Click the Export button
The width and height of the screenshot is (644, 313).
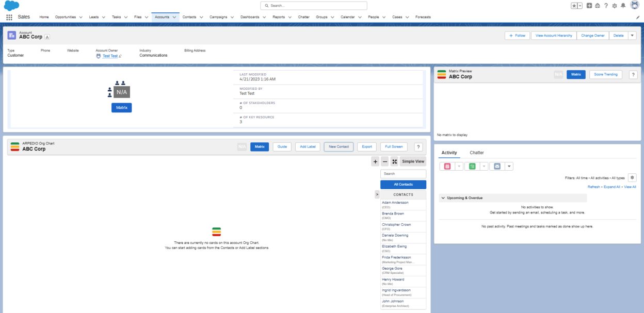367,147
